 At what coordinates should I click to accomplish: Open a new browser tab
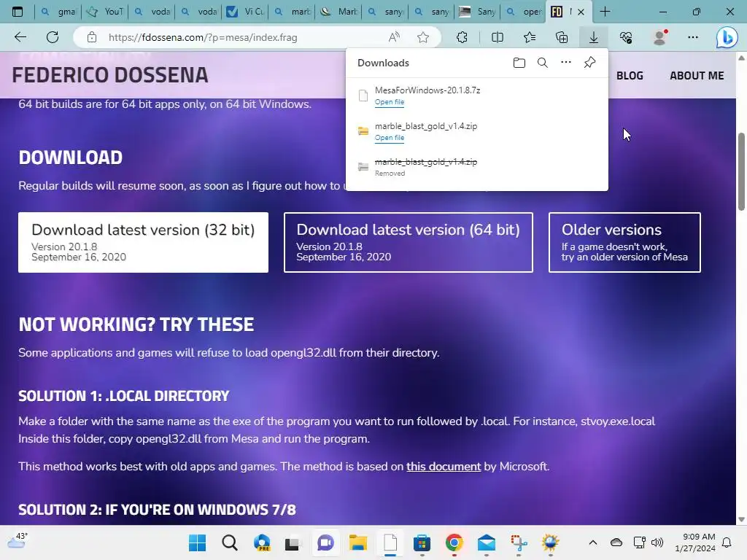(605, 12)
